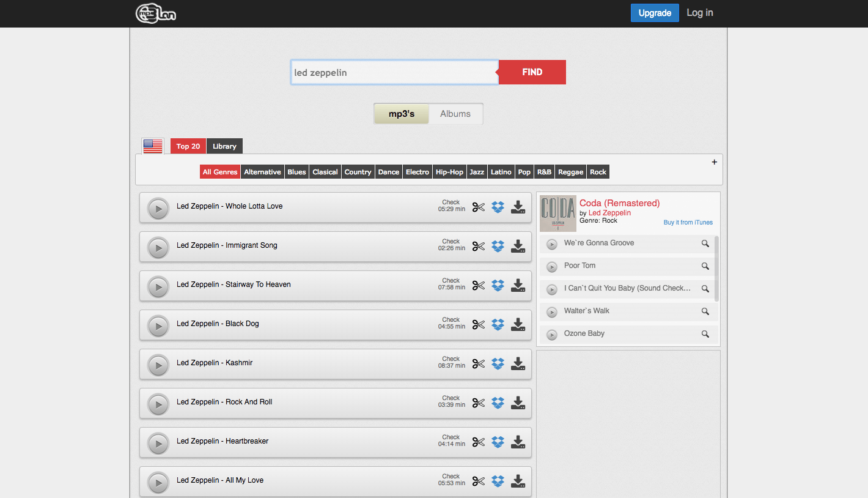Play Led Zeppelin - Heartbreaker
Viewport: 868px width, 498px height.
point(158,444)
